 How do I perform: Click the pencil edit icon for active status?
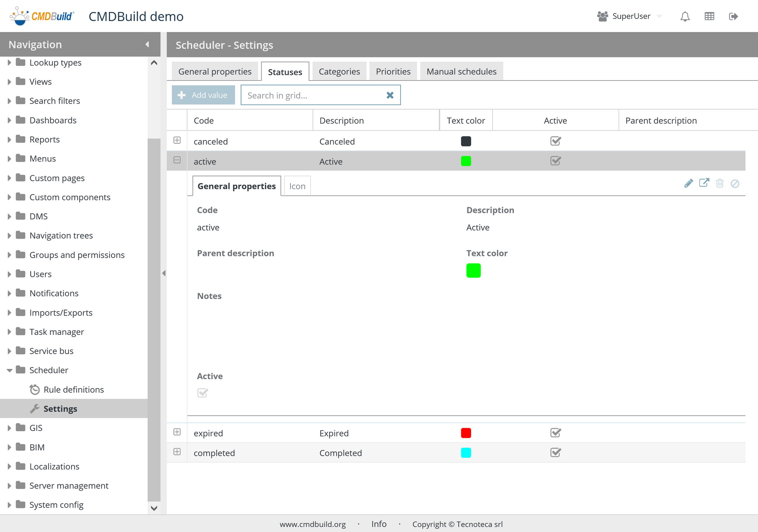(688, 184)
